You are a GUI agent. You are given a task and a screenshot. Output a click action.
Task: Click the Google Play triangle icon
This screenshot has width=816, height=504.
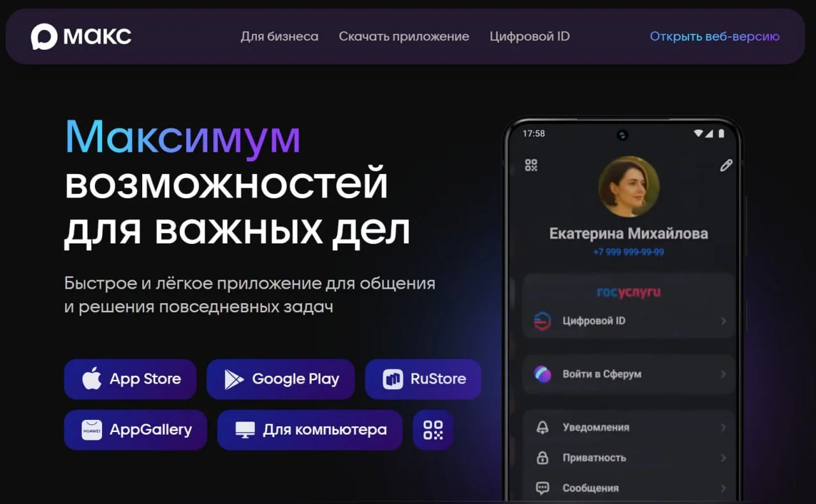coord(233,379)
